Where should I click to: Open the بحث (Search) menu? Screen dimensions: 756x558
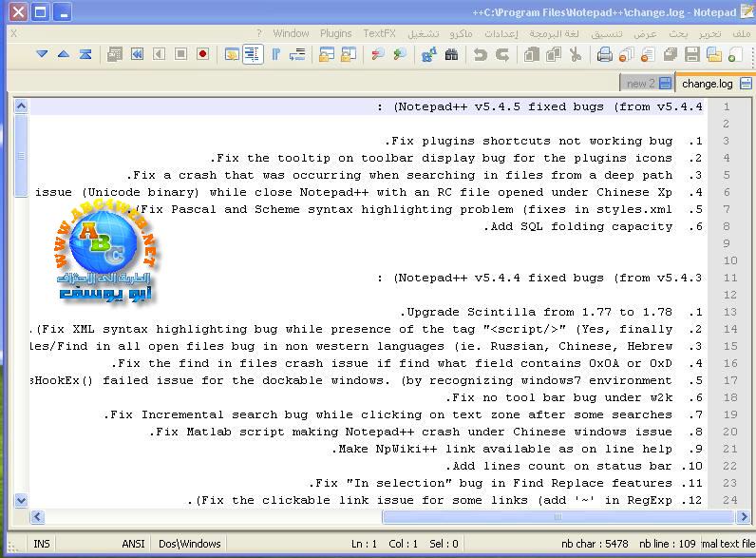(x=678, y=33)
